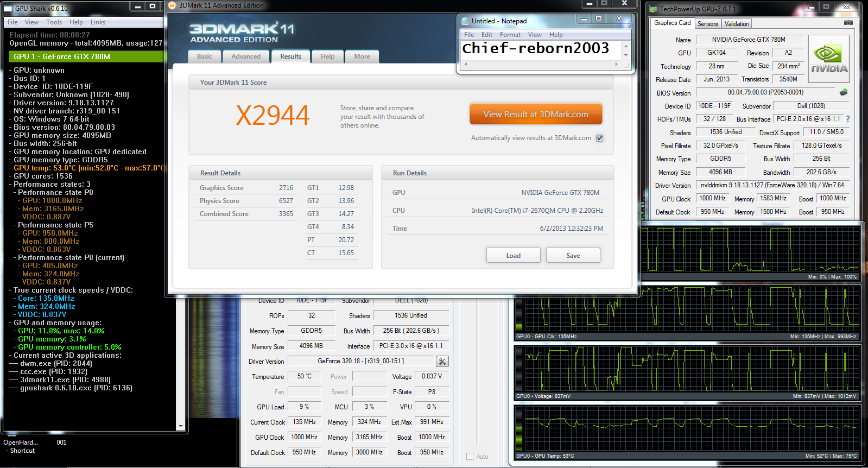Open GPU Shark Tools menu
The image size is (868, 468).
pos(54,22)
